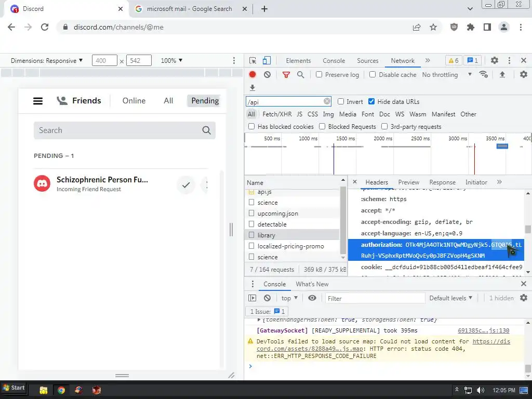Open network conditions wifi icon
The height and width of the screenshot is (399, 532).
coord(484,74)
